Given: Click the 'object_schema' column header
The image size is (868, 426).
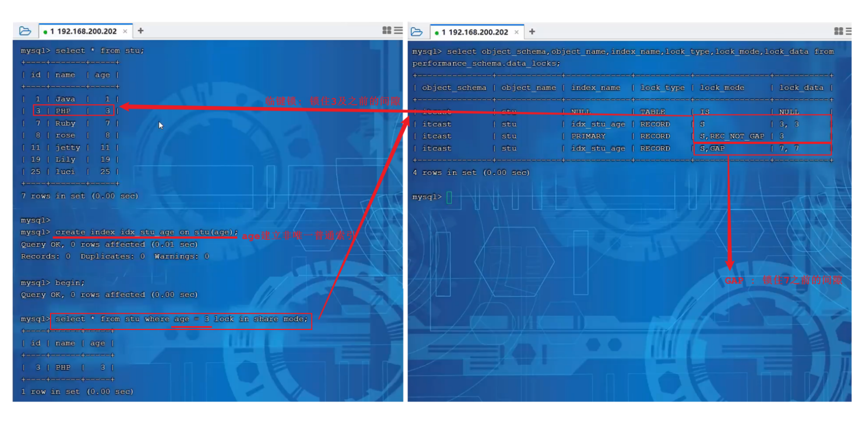Looking at the screenshot, I should 454,88.
